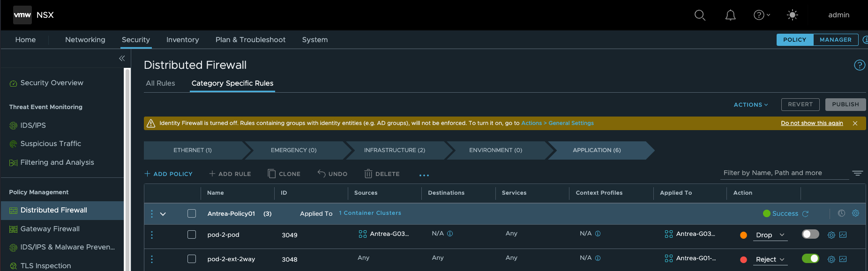The height and width of the screenshot is (271, 868).
Task: Follow the Actions > General Settings link
Action: click(x=558, y=123)
